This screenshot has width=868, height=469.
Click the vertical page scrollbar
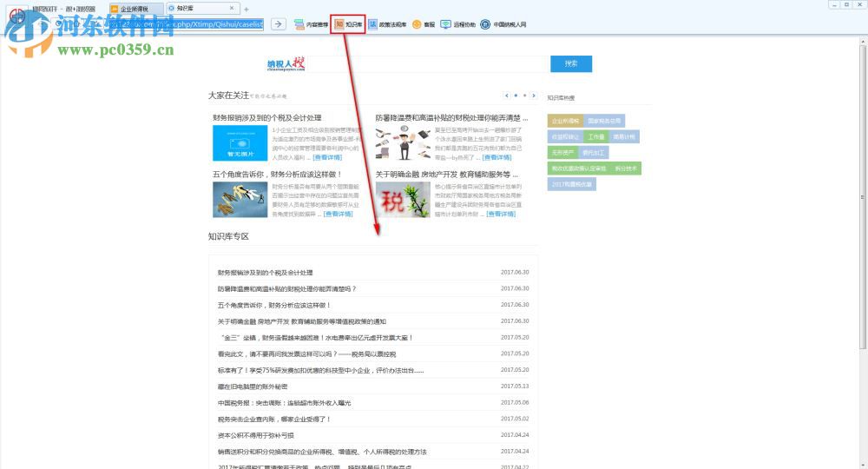pos(863,196)
